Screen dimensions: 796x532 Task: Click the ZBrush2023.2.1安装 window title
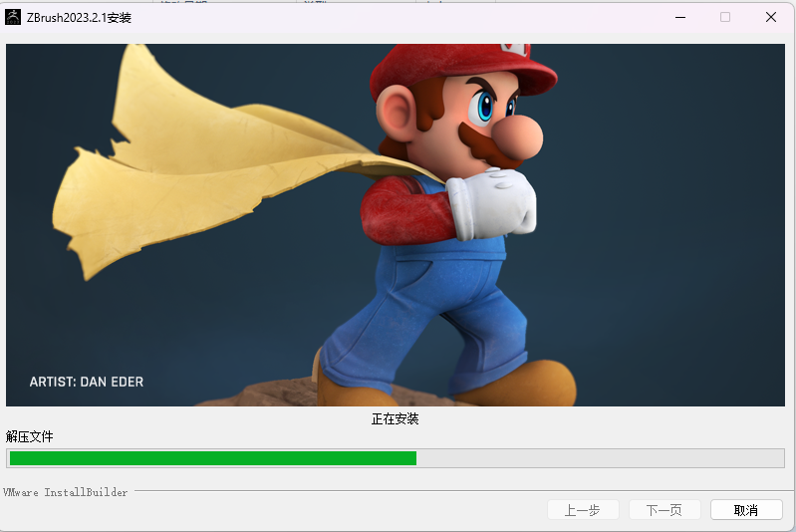click(x=79, y=18)
